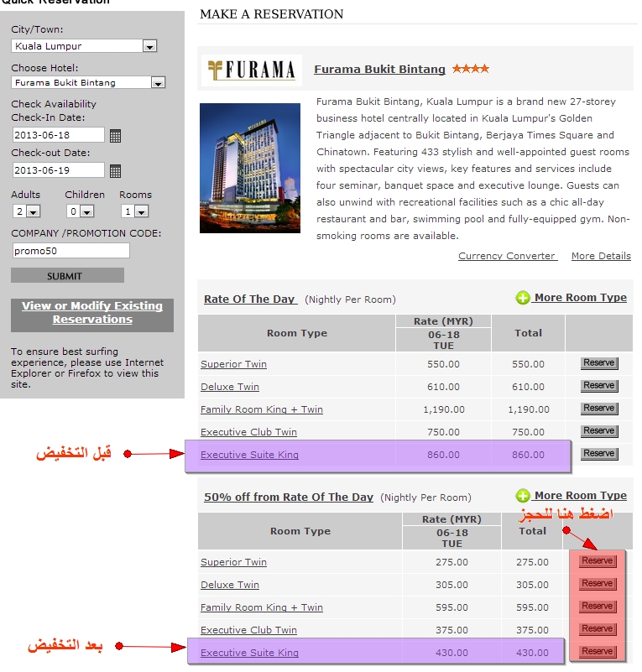Viewport: 642px width, 672px height.
Task: Click the Check-out Date field 2013-06-19
Action: point(58,170)
